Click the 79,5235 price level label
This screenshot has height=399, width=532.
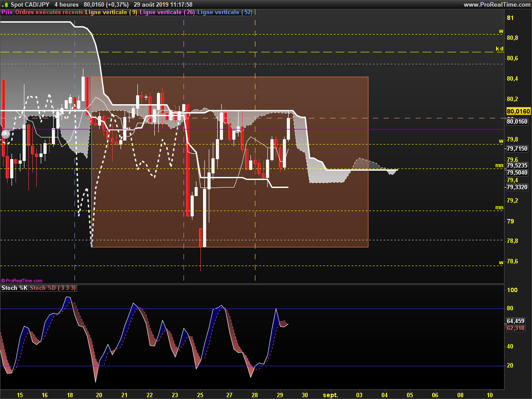pyautogui.click(x=517, y=165)
